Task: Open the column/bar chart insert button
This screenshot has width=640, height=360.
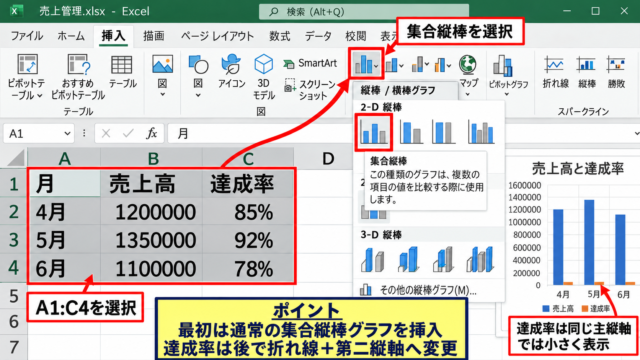Action: tap(366, 64)
